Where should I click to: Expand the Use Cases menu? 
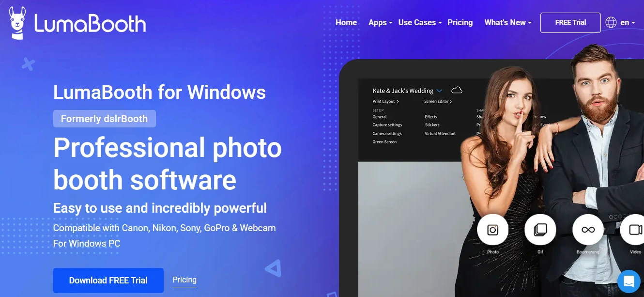(420, 22)
